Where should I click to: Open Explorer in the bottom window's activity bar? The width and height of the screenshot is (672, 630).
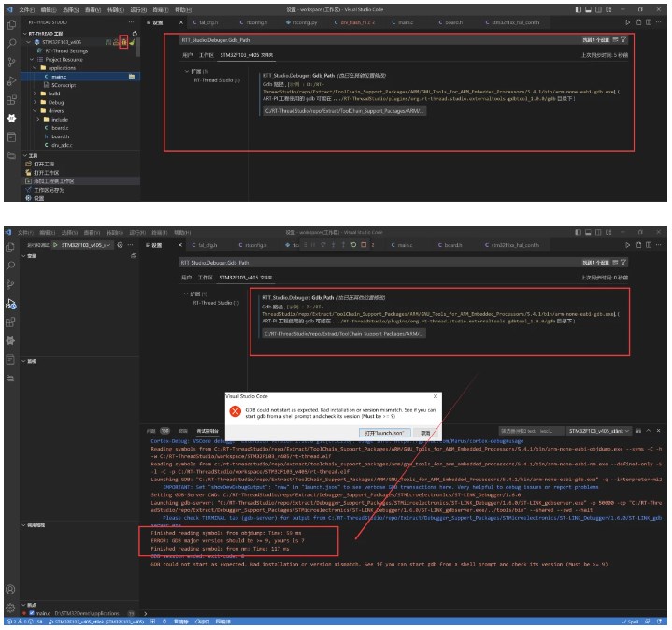pyautogui.click(x=10, y=248)
